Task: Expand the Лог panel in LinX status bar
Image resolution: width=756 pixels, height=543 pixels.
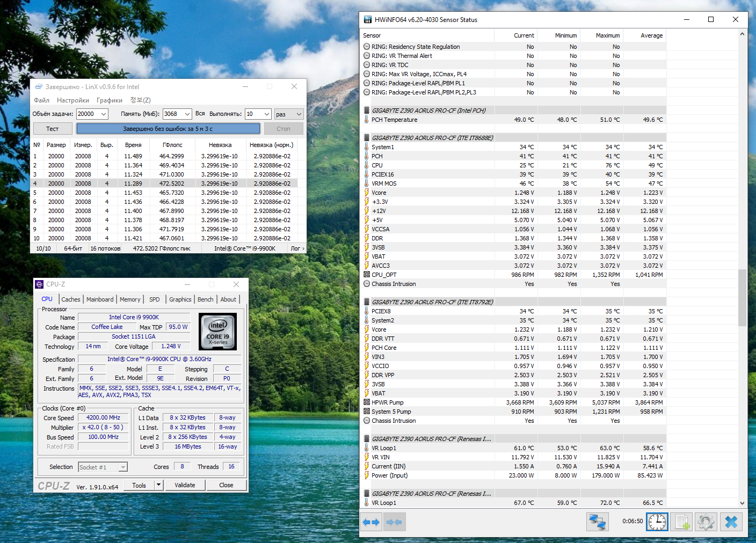Action: [x=297, y=248]
